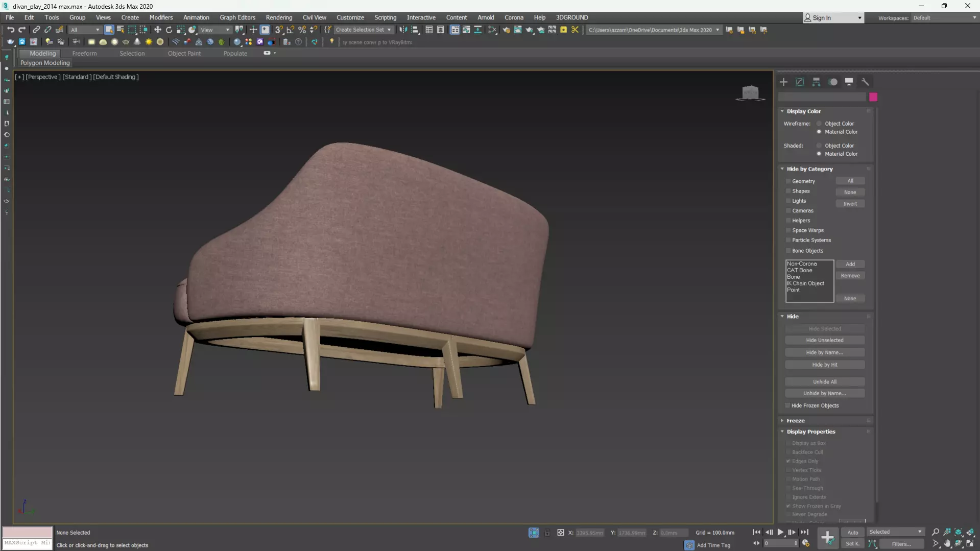980x551 pixels.
Task: Open the Sign In dropdown
Action: (833, 18)
